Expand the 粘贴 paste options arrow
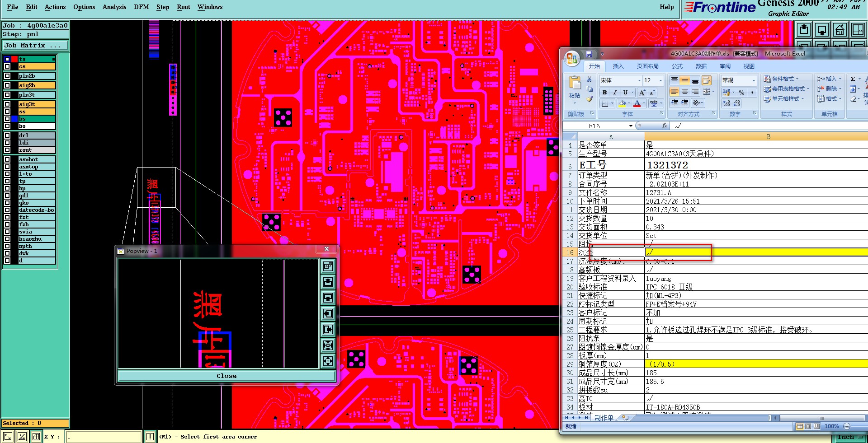Screen dimensions: 868x443 575,103
